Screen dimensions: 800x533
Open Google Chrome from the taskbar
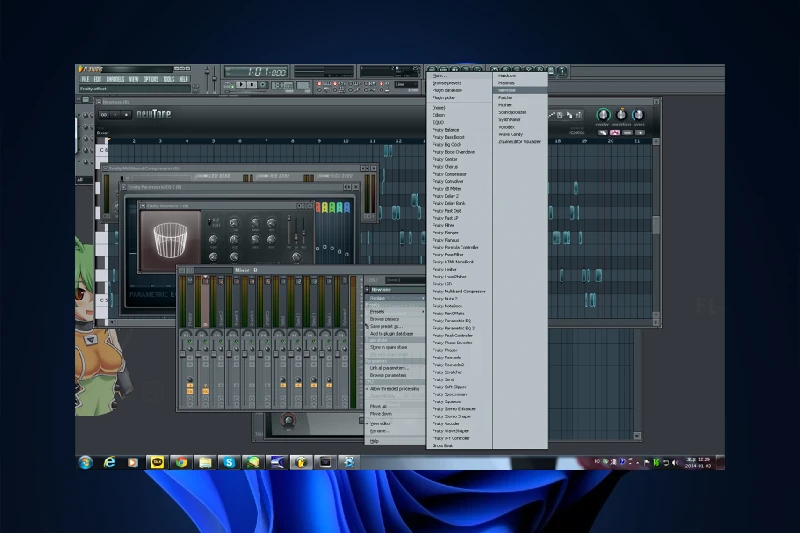[181, 462]
